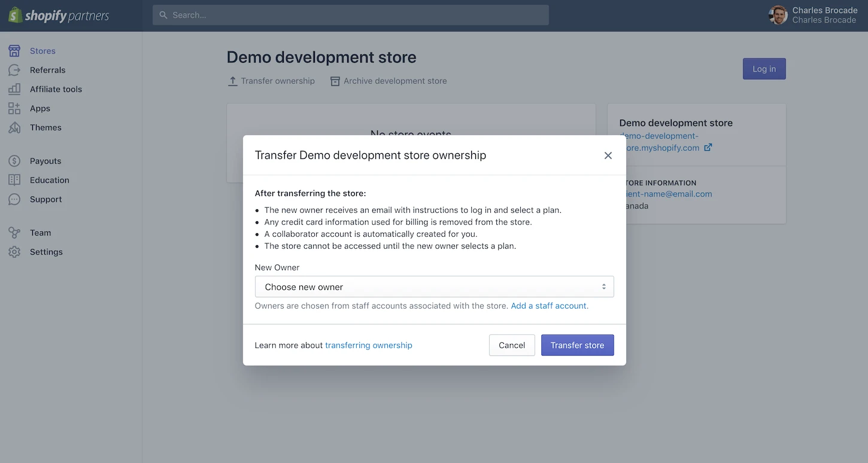The height and width of the screenshot is (463, 868).
Task: Go to Affiliate tools
Action: coord(56,89)
